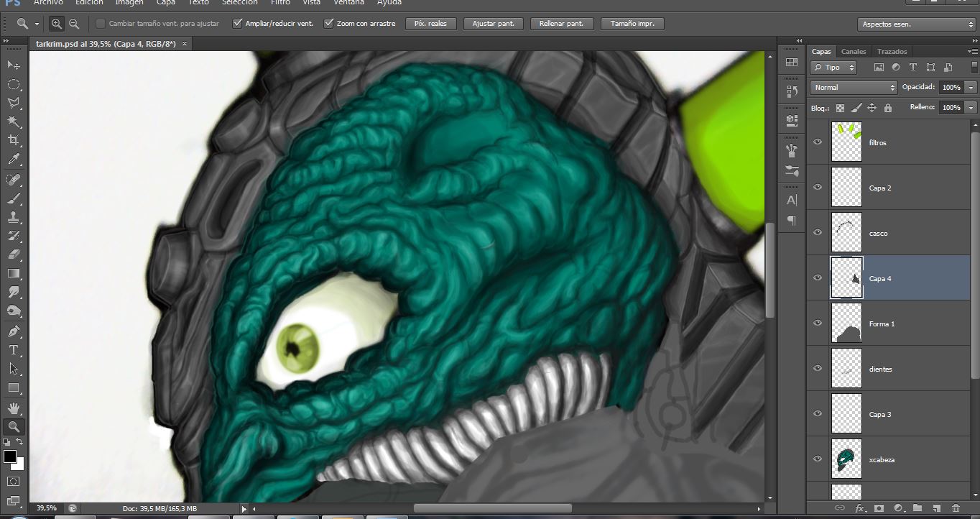Viewport: 980px width, 519px height.
Task: Select the Eyedropper tool
Action: click(14, 160)
